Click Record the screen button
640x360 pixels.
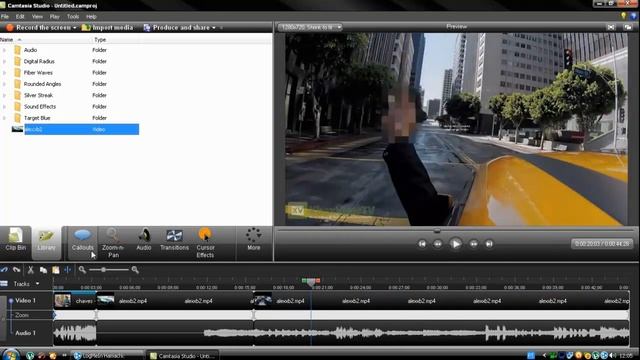[38, 27]
